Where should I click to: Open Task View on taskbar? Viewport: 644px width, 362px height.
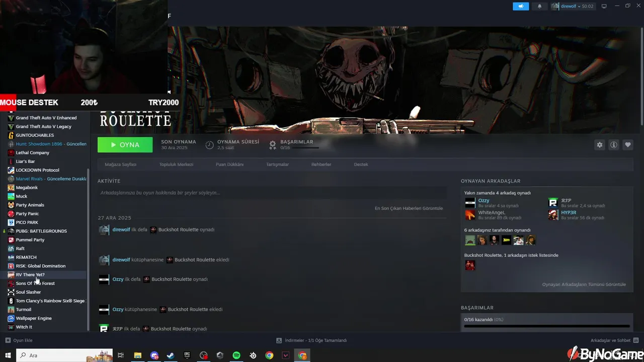click(x=121, y=355)
